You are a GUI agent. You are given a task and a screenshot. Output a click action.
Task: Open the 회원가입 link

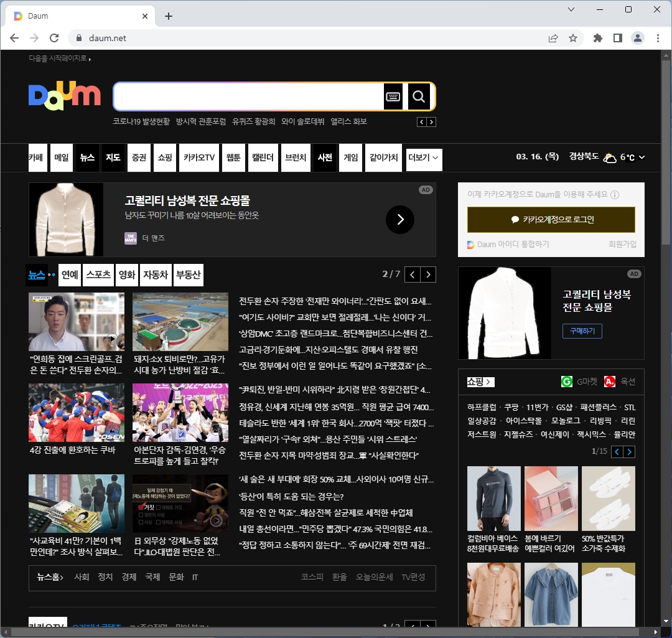[x=622, y=245]
